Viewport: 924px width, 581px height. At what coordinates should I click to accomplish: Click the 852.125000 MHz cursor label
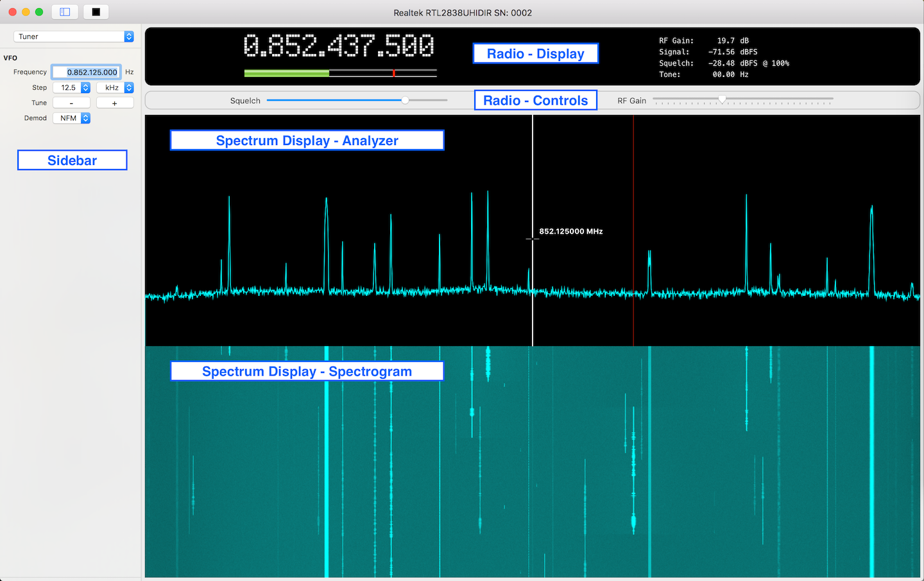point(571,231)
